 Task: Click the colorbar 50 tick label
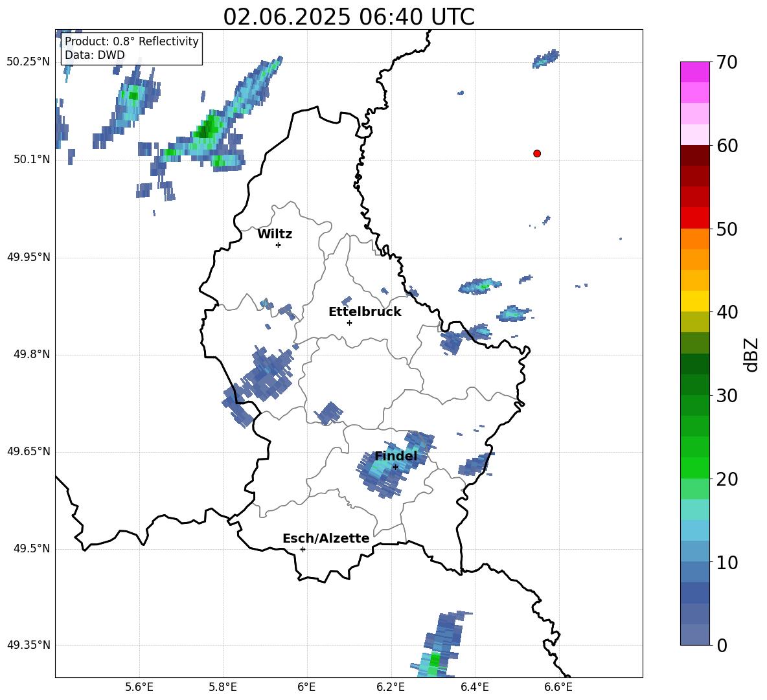coord(727,229)
